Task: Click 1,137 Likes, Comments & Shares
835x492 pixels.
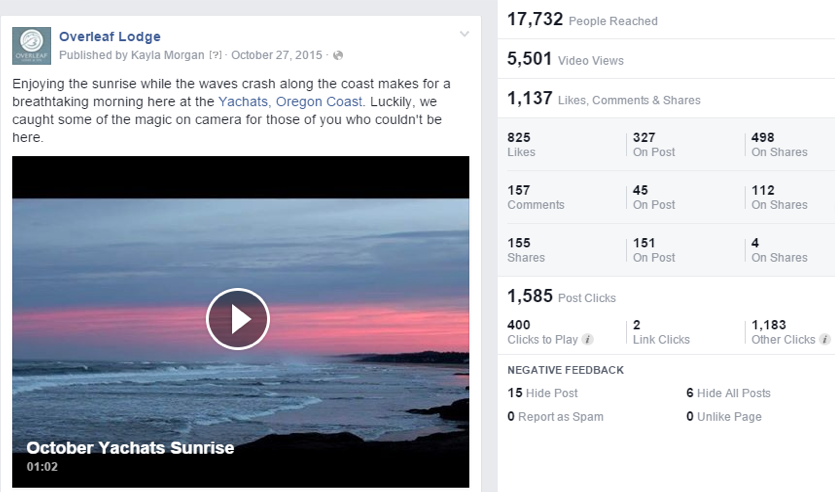Action: tap(603, 99)
